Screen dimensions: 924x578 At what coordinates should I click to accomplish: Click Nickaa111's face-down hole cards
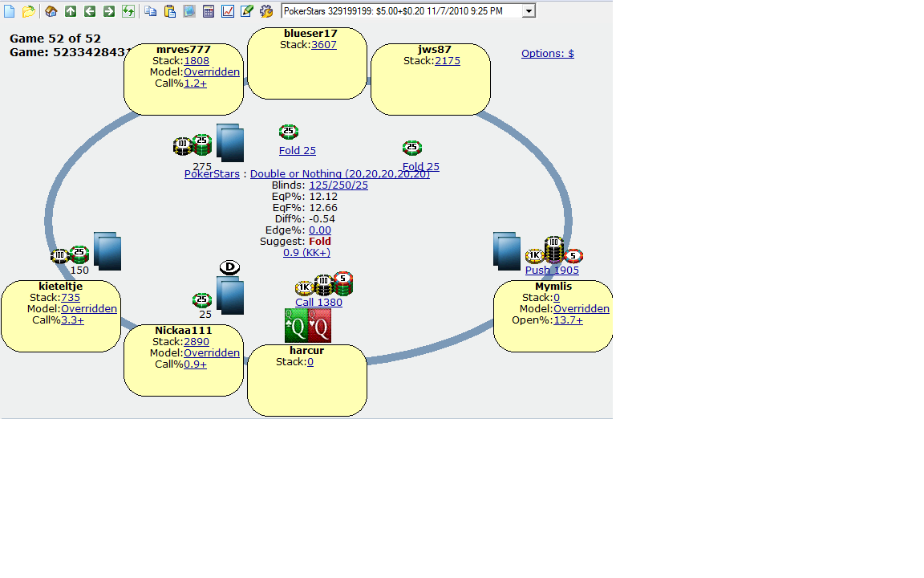point(230,295)
